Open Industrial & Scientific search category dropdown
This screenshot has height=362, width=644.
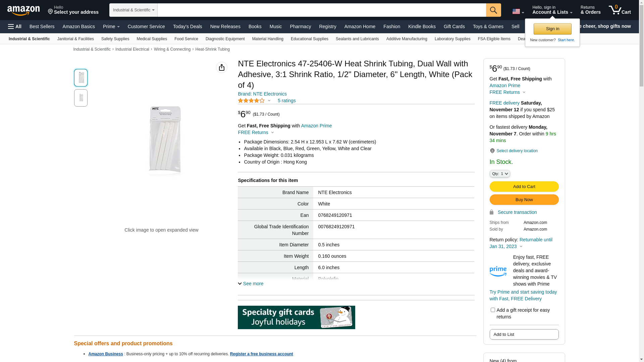coord(133,10)
